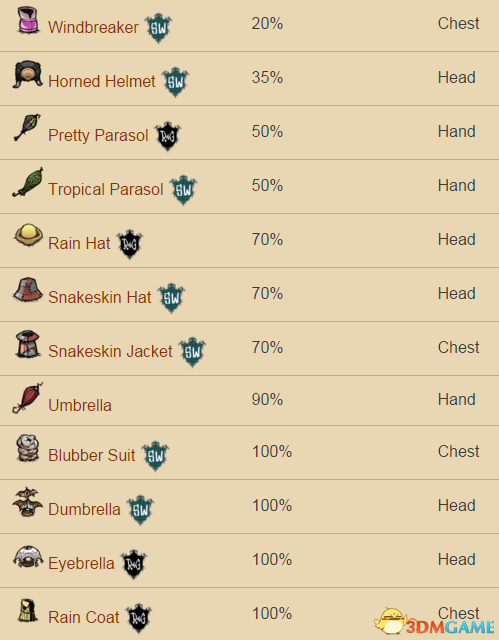
Task: Click the Tropical Parasol leaf icon
Action: [27, 182]
